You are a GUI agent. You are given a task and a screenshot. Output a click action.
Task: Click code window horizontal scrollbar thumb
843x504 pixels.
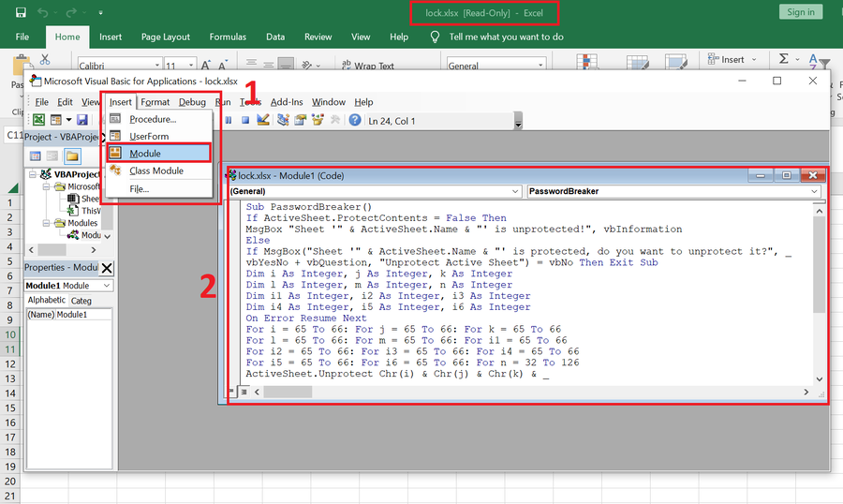(x=288, y=392)
